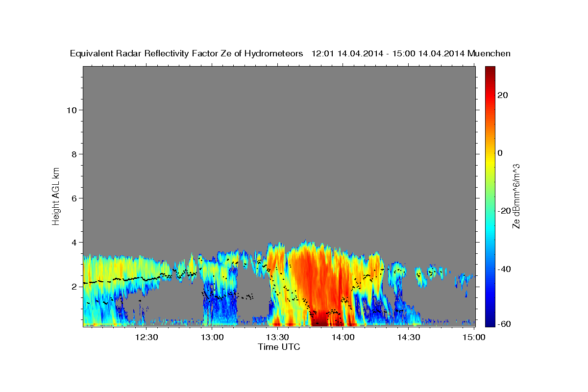The width and height of the screenshot is (588, 392).
Task: Click the plot title 'Equivalent Radar Reflectivity Factor Ze of Hydrometeors'
Action: [187, 54]
